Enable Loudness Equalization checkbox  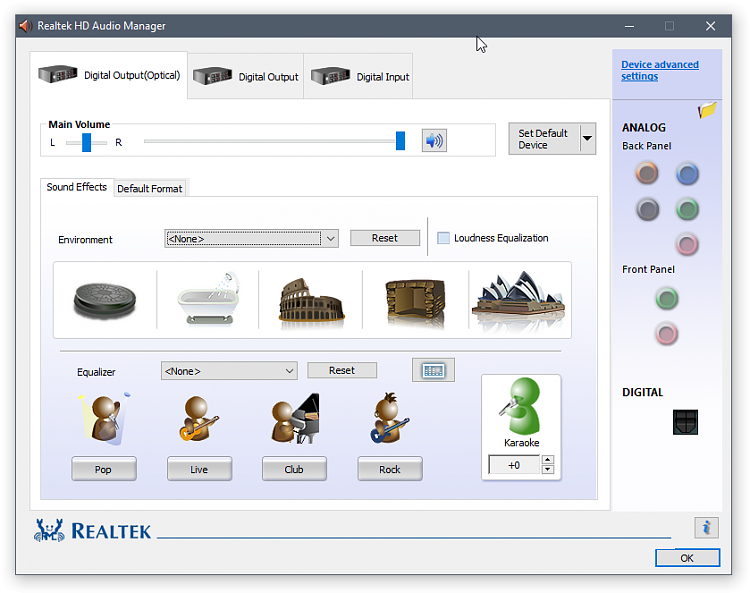click(444, 238)
